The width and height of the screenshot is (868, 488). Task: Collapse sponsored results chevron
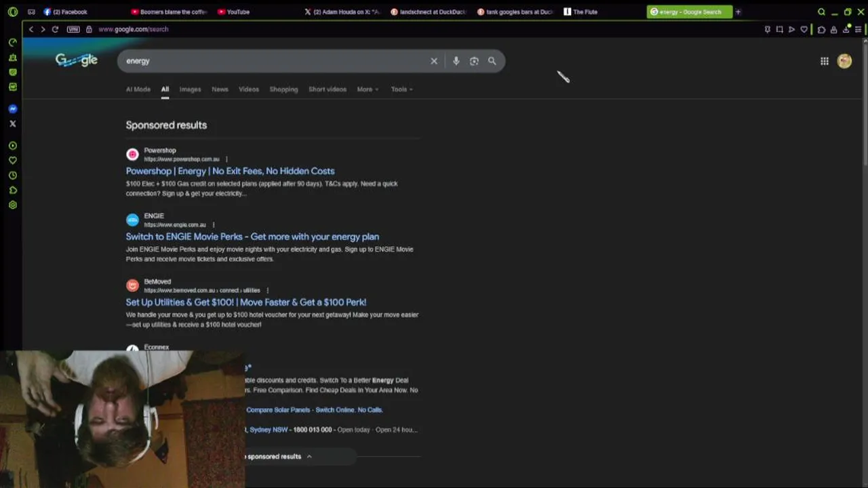309,457
